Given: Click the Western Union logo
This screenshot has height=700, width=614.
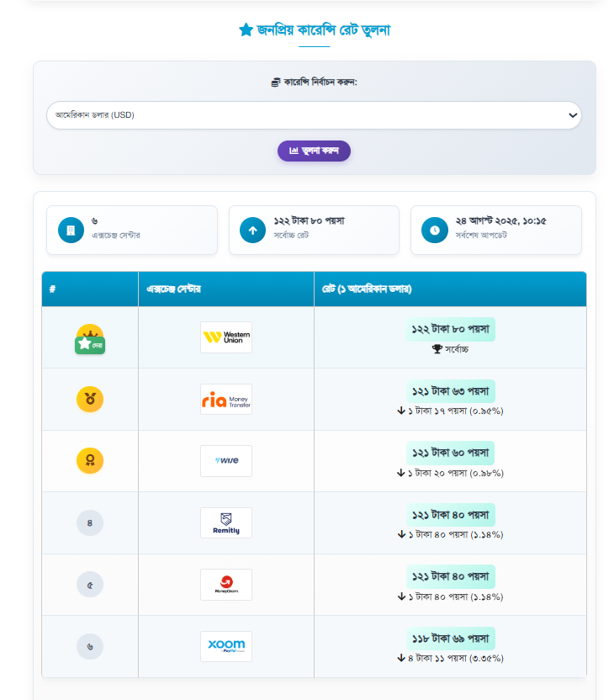Looking at the screenshot, I should coord(226,337).
